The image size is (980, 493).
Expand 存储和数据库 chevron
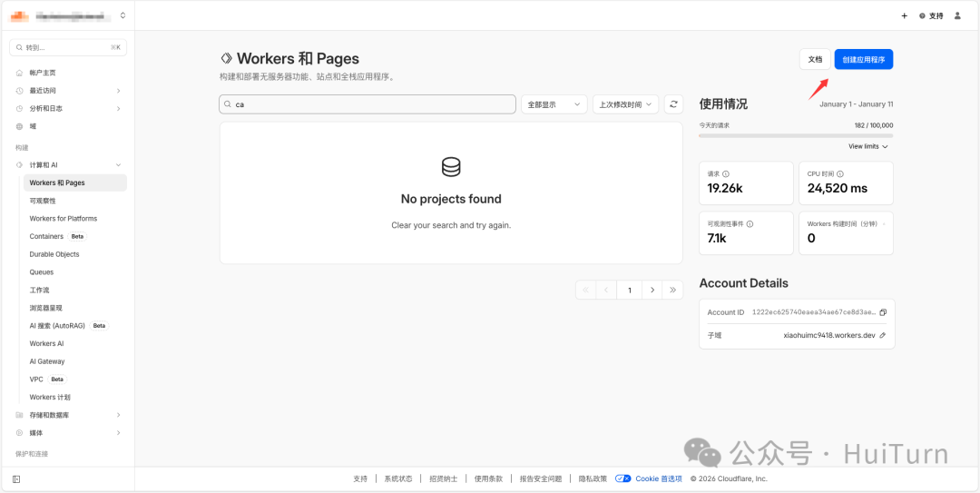[119, 415]
